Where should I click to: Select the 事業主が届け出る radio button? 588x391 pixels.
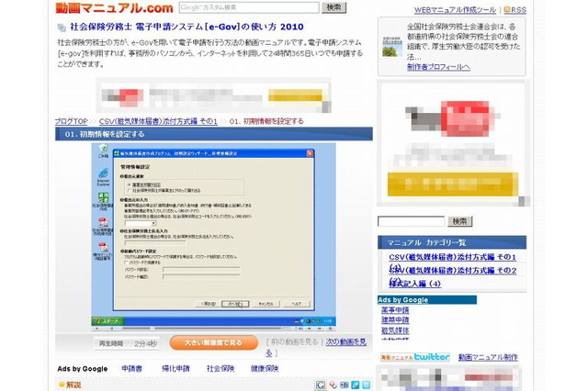pos(130,185)
